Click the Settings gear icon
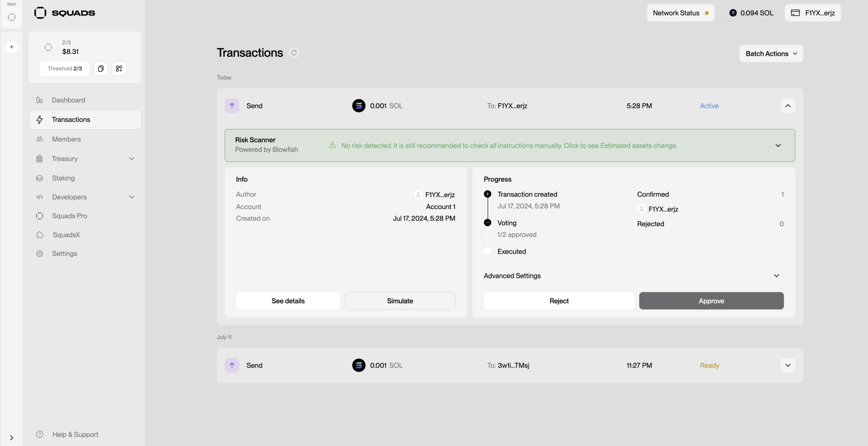Screen dimensions: 868x446 tap(40, 254)
